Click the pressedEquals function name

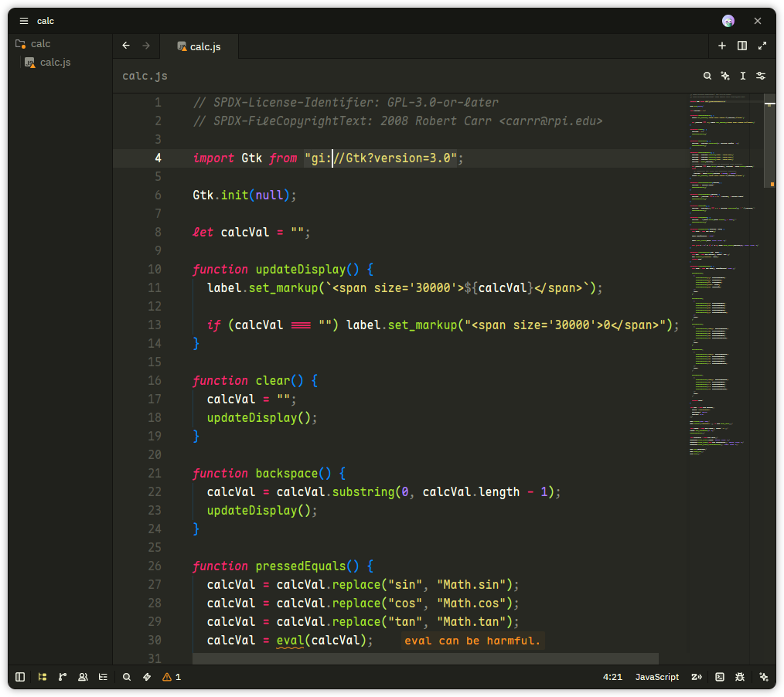point(301,566)
